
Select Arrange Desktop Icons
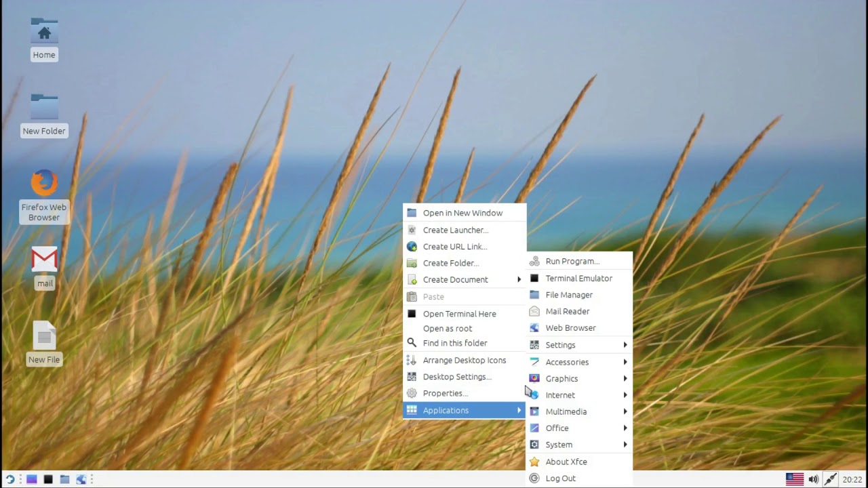point(465,360)
